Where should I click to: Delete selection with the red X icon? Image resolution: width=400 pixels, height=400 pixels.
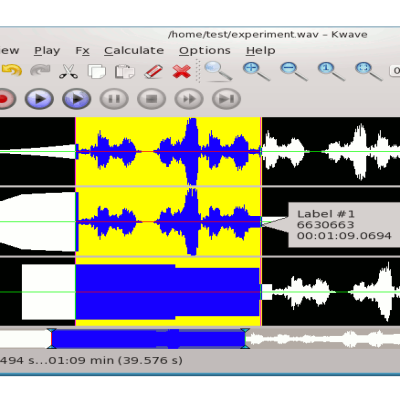(182, 71)
